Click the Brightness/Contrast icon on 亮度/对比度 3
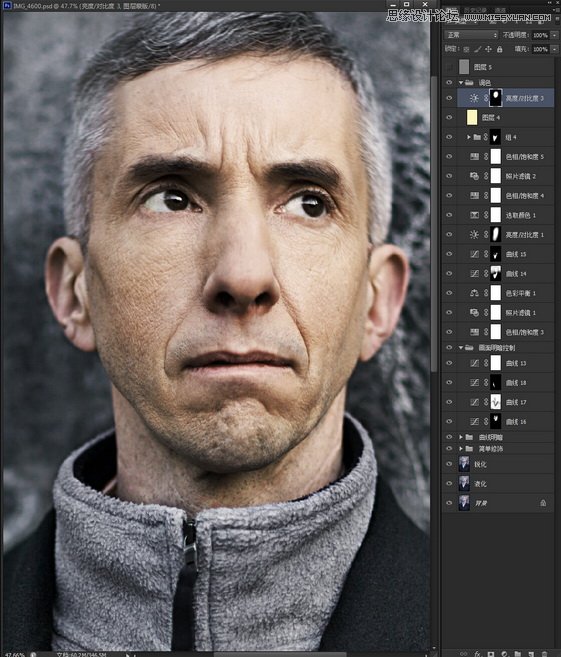561x657 pixels. point(474,98)
